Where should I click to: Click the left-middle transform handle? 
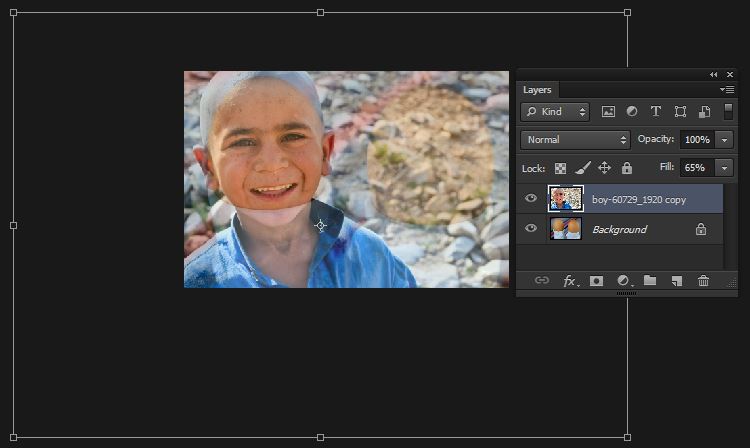click(x=13, y=225)
